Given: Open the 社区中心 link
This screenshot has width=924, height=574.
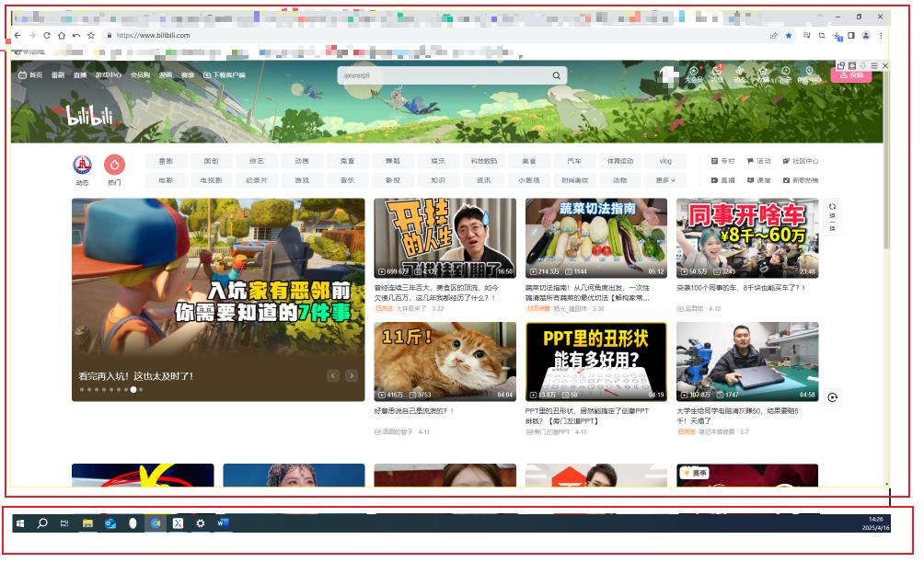Looking at the screenshot, I should coord(801,161).
